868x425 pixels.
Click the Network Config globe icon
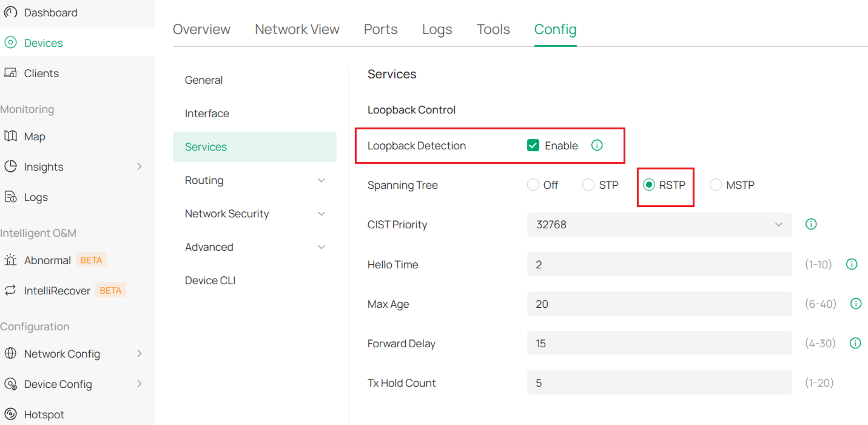[x=10, y=354]
